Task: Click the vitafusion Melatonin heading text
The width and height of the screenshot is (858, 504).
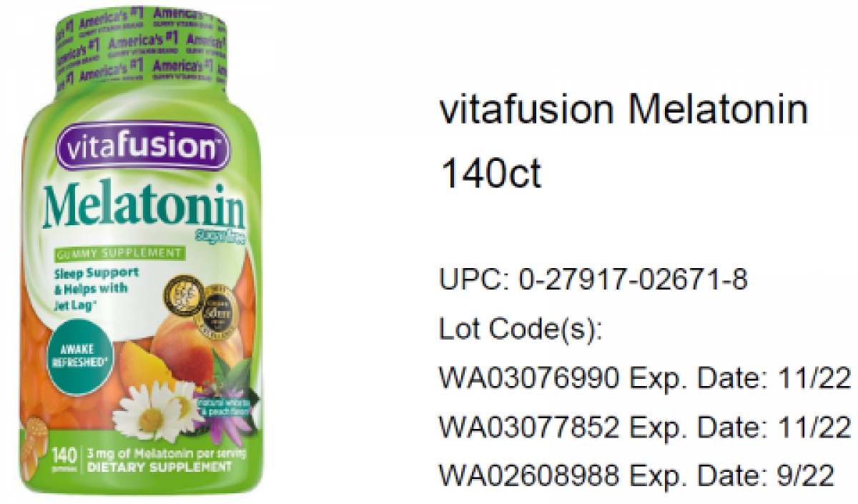Action: (623, 111)
